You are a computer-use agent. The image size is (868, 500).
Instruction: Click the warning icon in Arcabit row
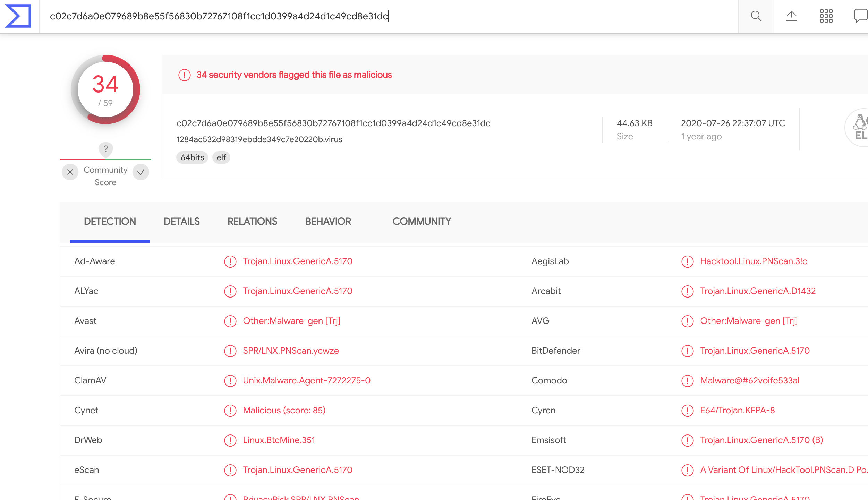click(687, 291)
